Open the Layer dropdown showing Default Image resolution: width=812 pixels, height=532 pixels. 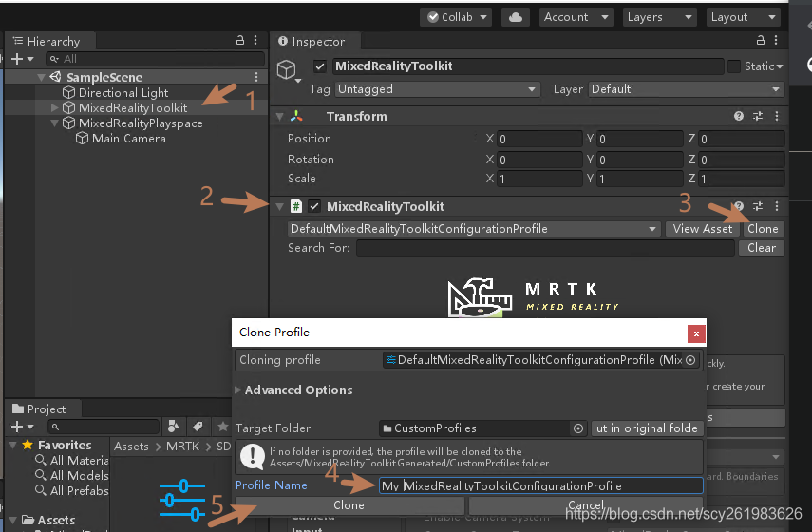[686, 89]
